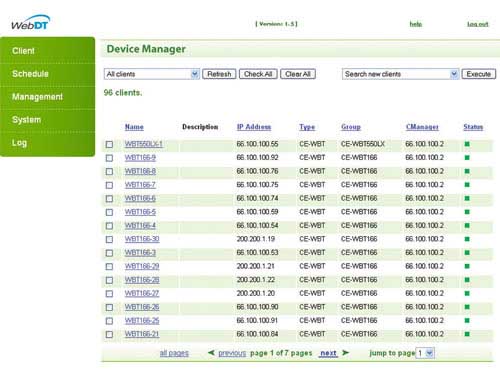Image resolution: width=500 pixels, height=375 pixels.
Task: Click the next page arrow icon
Action: point(345,352)
